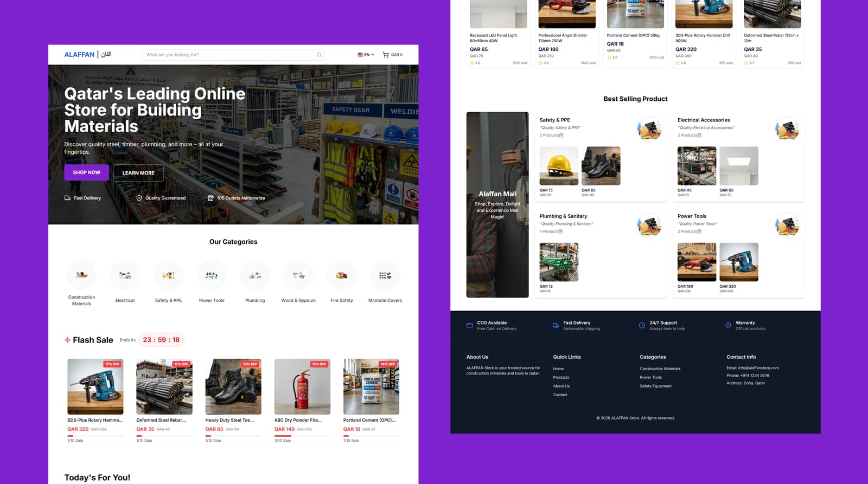This screenshot has height=484, width=868.
Task: Click the Fast Delivery truck icon in hero
Action: coord(67,198)
